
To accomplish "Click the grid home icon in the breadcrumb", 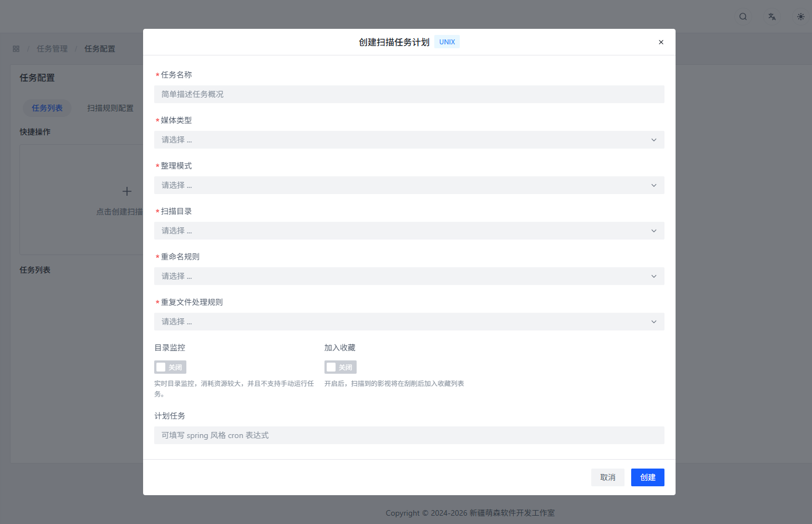I will (x=16, y=48).
